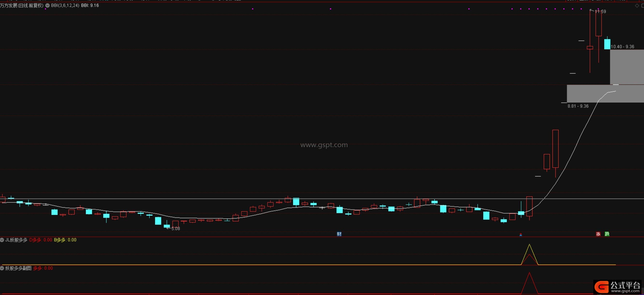Click the JL妖股多多 indicator name
The image size is (644, 295).
16,240
